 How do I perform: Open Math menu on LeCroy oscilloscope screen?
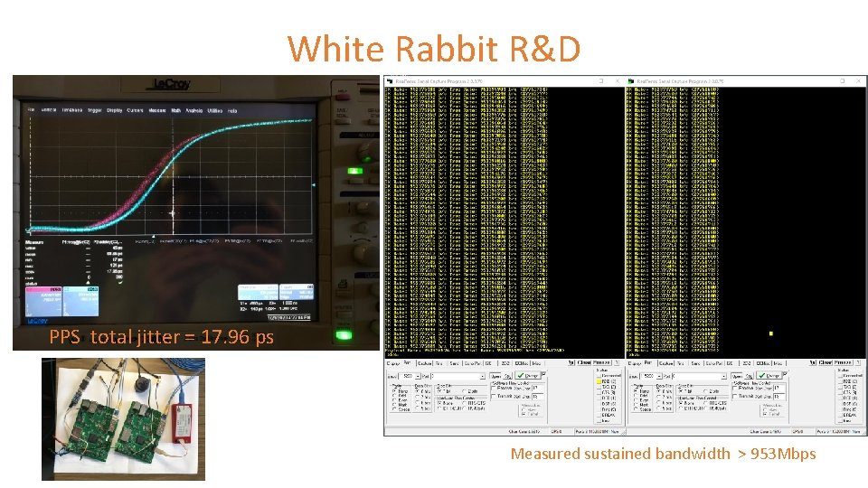tap(176, 110)
